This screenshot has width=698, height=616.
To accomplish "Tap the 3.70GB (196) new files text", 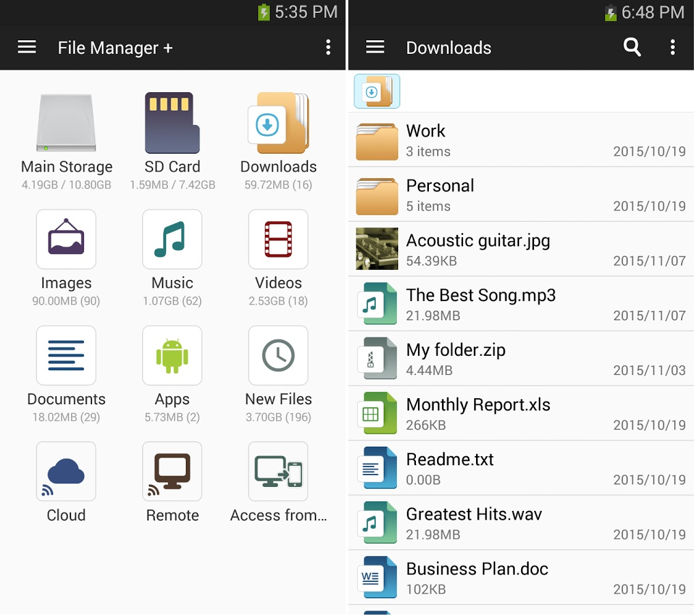I will [278, 417].
